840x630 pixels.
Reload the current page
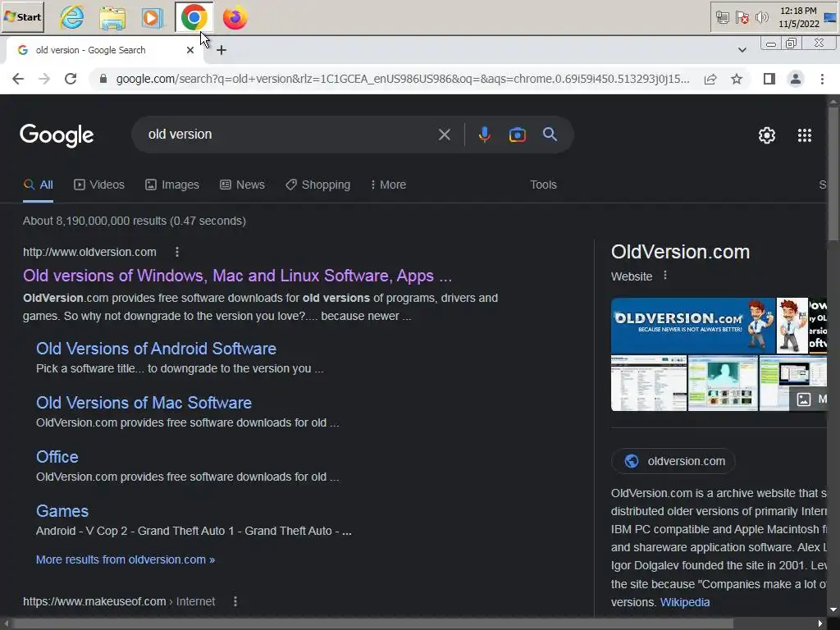(x=71, y=79)
